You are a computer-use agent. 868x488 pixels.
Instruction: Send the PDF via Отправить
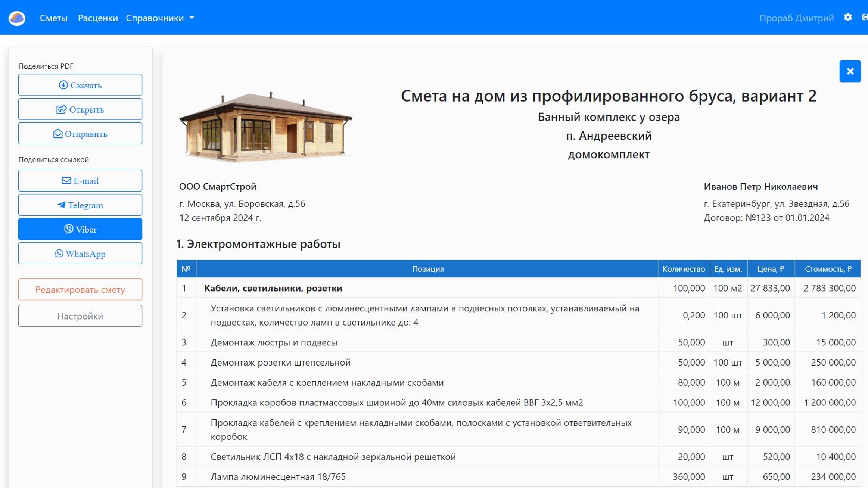pos(80,134)
